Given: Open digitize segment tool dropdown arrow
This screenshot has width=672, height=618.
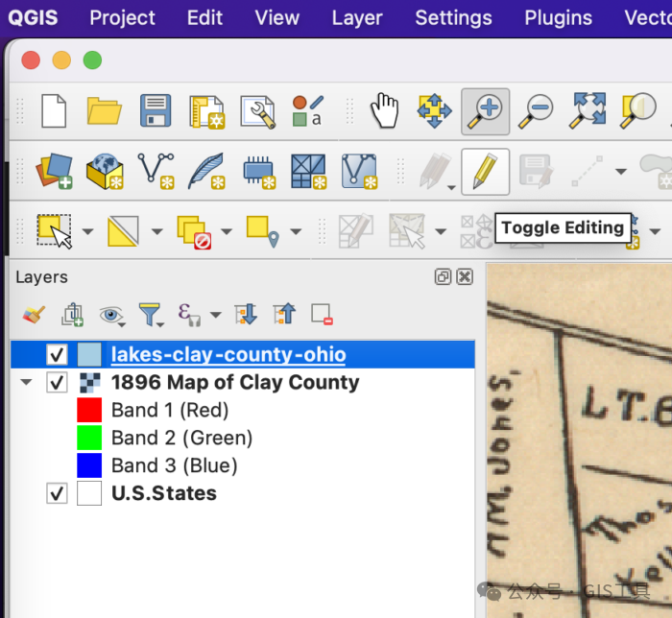Looking at the screenshot, I should pyautogui.click(x=621, y=172).
